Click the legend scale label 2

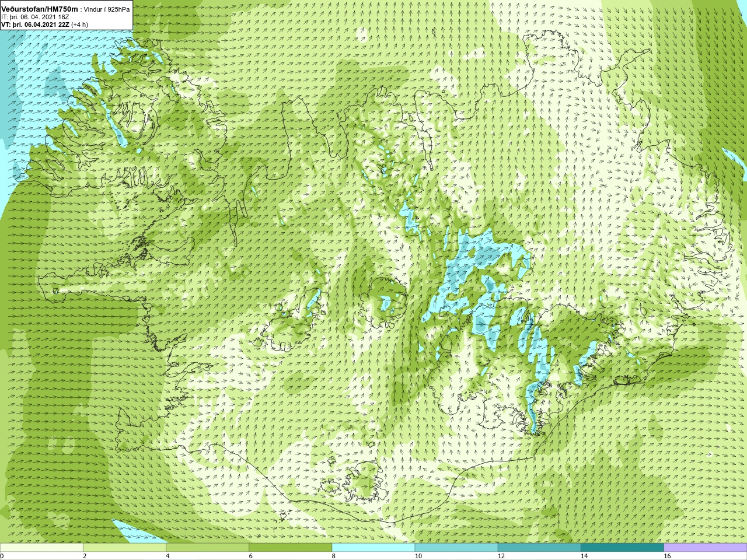[x=85, y=556]
